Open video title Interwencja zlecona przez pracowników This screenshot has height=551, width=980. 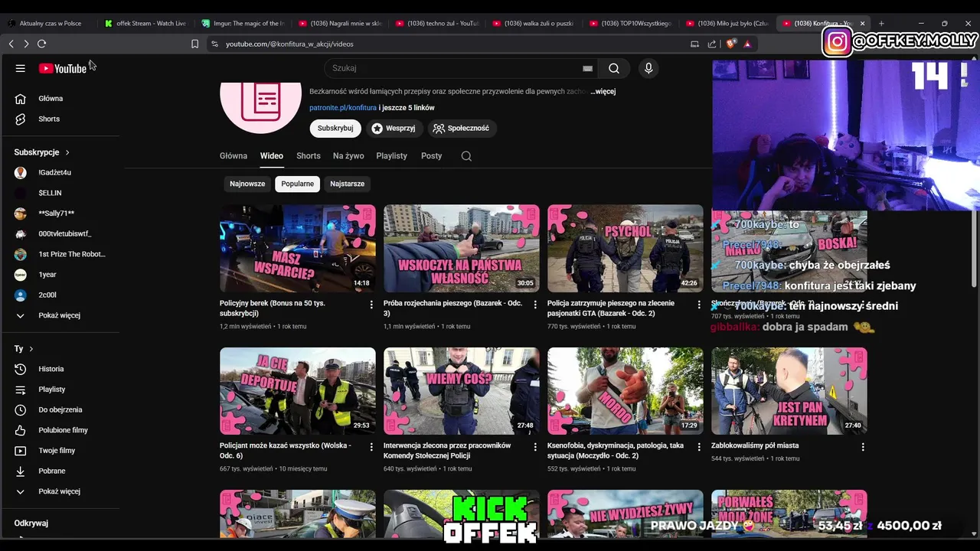(447, 451)
